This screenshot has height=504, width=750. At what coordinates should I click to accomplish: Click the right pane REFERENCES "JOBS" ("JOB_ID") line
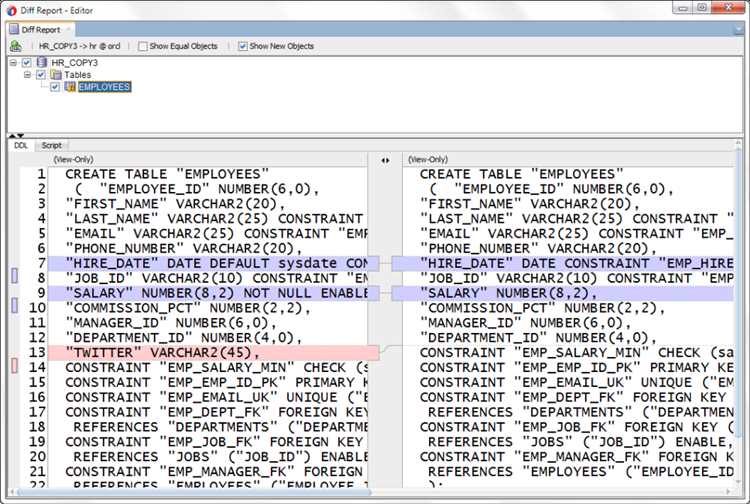580,442
